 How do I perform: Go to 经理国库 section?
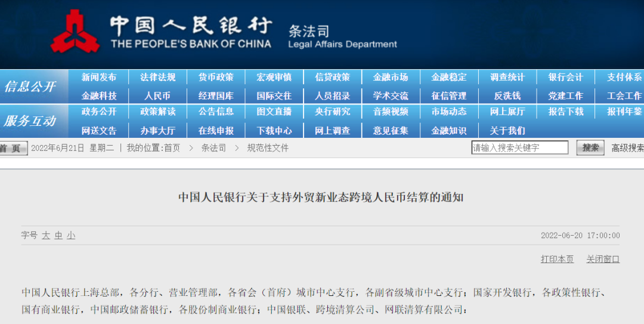coord(216,96)
